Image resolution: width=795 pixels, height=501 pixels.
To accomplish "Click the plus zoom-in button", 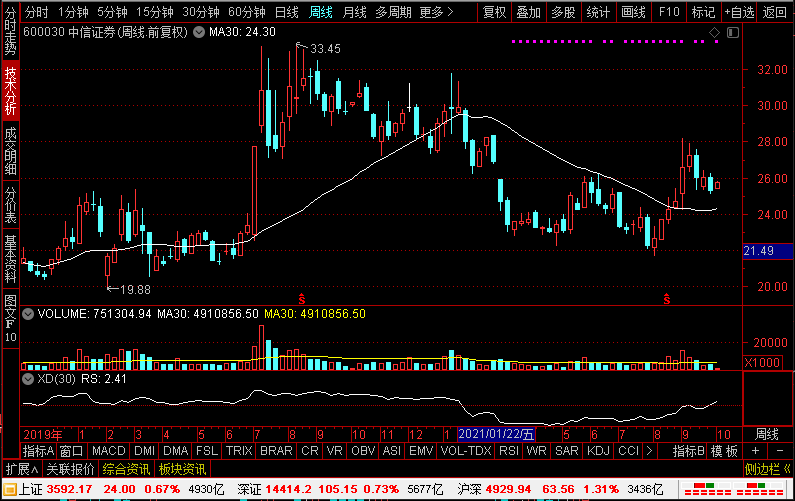I will [755, 451].
